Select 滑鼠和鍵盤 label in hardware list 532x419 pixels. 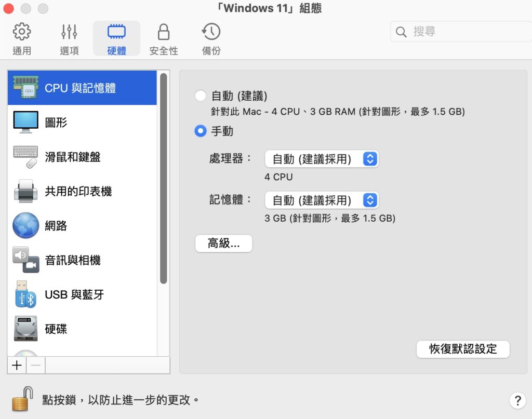pos(73,157)
